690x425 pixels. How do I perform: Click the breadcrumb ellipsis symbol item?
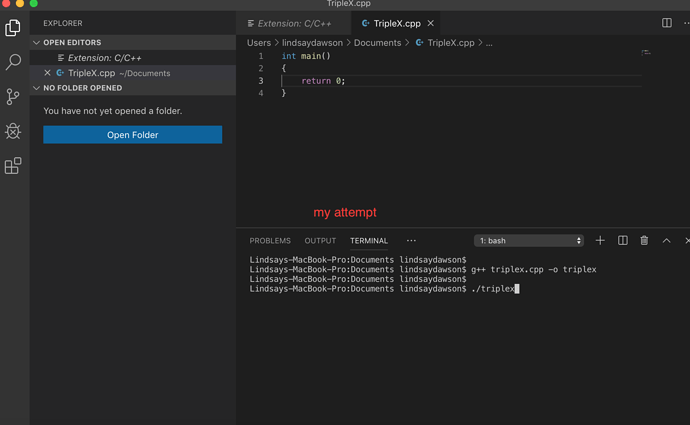[x=489, y=43]
